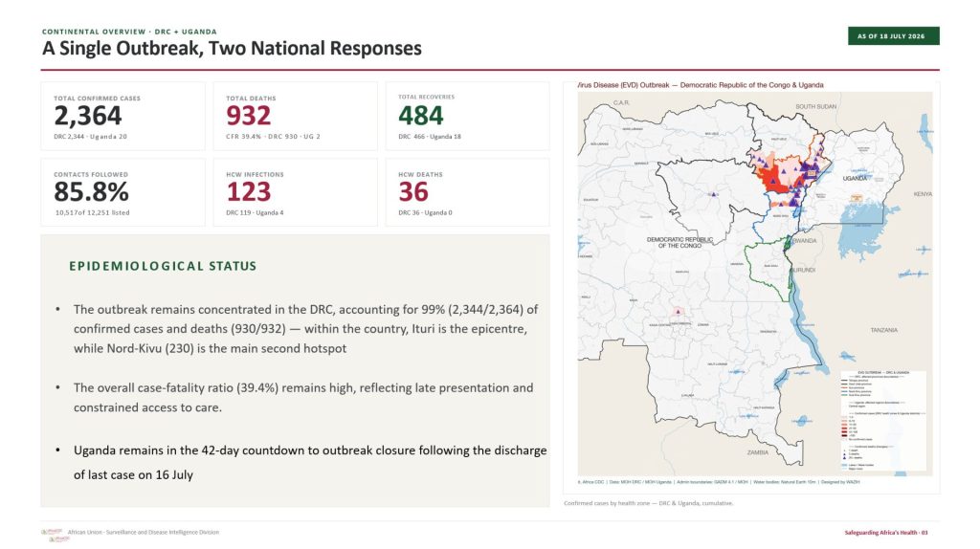The height and width of the screenshot is (549, 980).
Task: Click the HCW Infections 123 card
Action: 295,192
